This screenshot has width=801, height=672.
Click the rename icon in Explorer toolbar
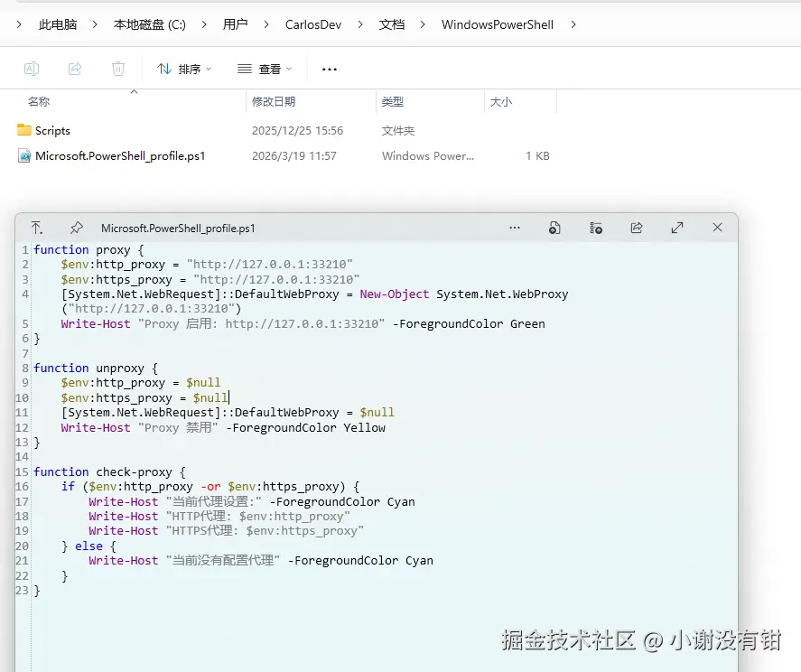(x=32, y=69)
